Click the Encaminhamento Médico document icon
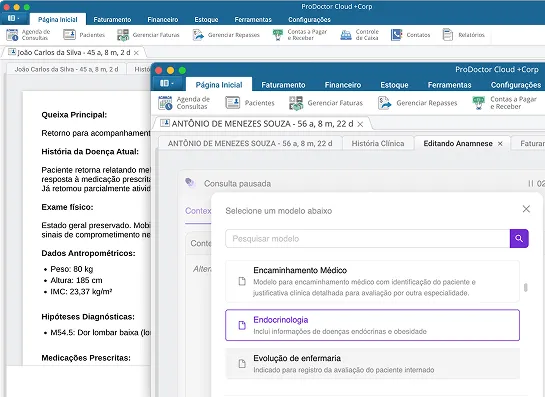This screenshot has width=545, height=397. (242, 281)
